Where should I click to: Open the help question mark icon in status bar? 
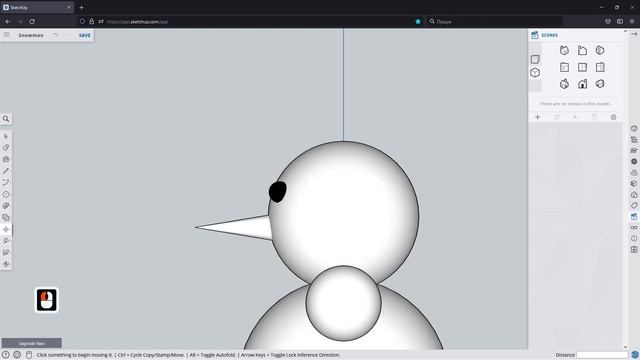pos(6,355)
